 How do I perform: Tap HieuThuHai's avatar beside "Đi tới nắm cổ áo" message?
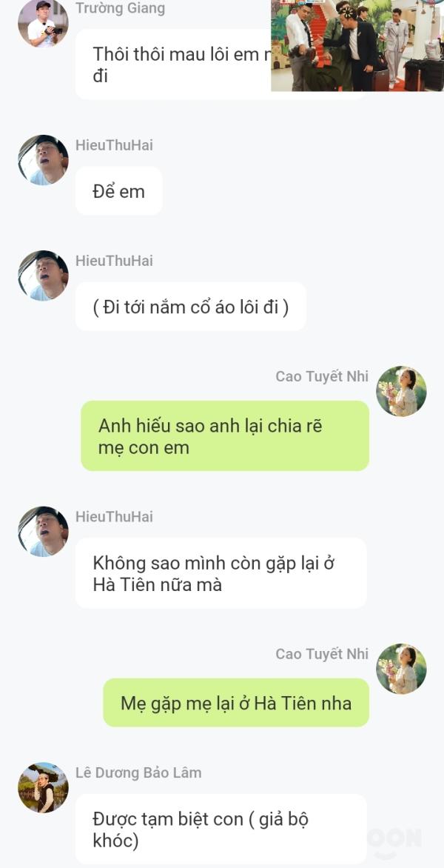click(43, 276)
